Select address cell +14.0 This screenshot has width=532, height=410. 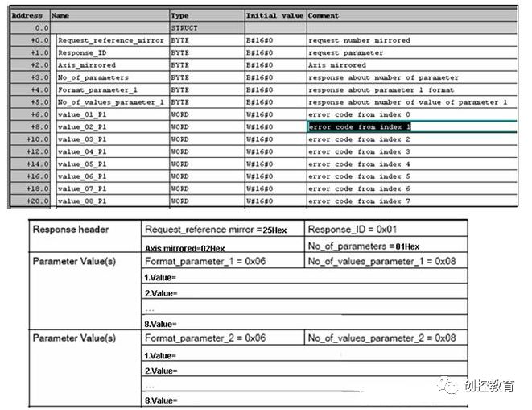[x=31, y=164]
